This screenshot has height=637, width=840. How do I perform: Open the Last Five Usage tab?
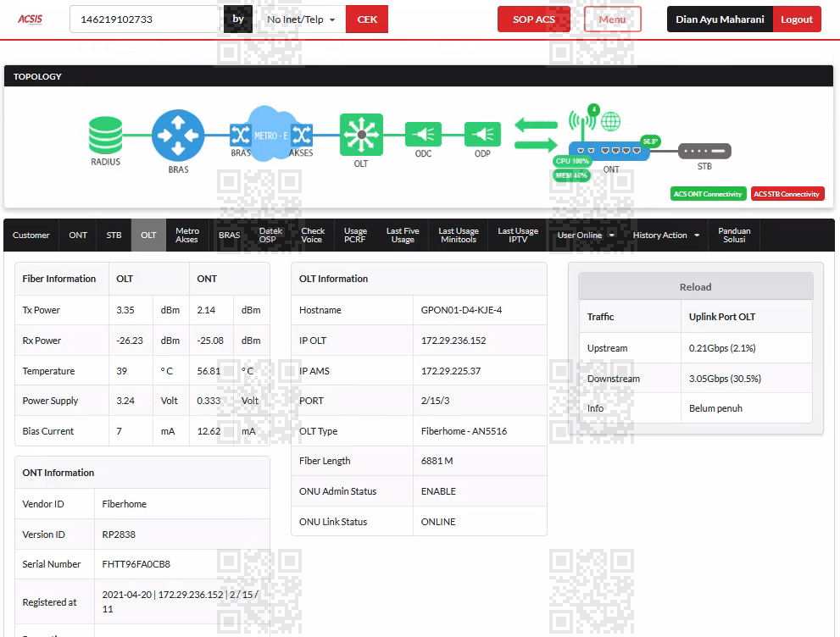(x=403, y=235)
